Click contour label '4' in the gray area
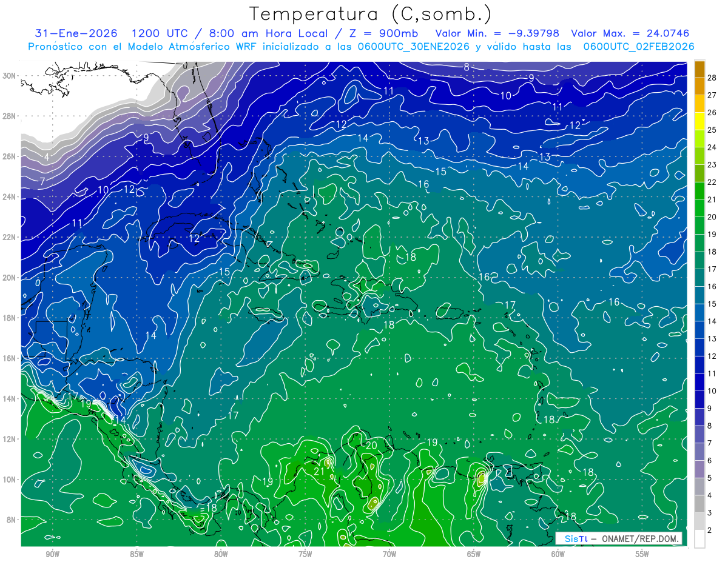 click(x=46, y=158)
